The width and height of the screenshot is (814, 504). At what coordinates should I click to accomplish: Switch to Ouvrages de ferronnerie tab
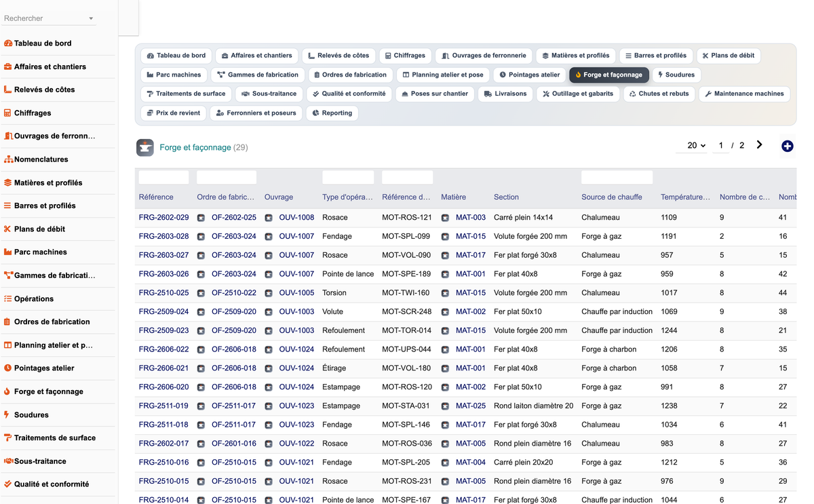tap(484, 56)
